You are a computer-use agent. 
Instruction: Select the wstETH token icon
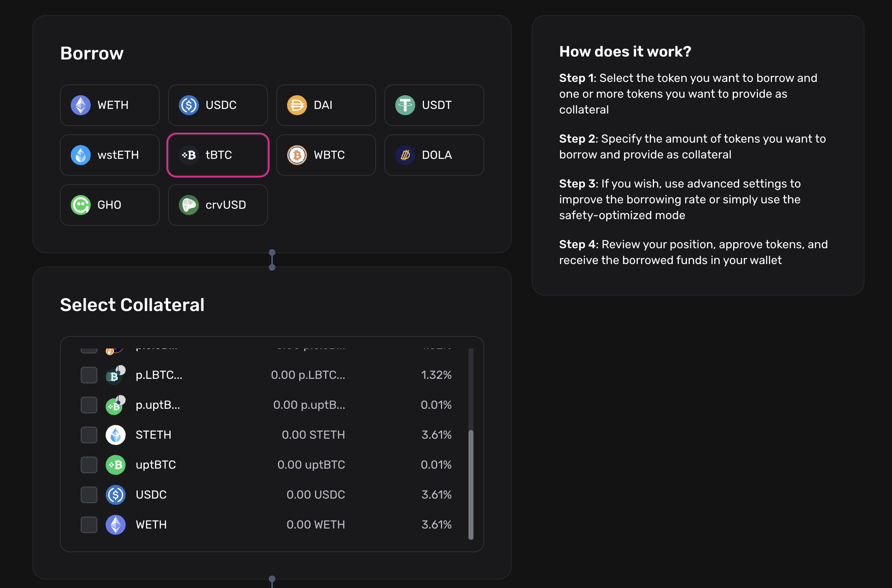pyautogui.click(x=81, y=155)
